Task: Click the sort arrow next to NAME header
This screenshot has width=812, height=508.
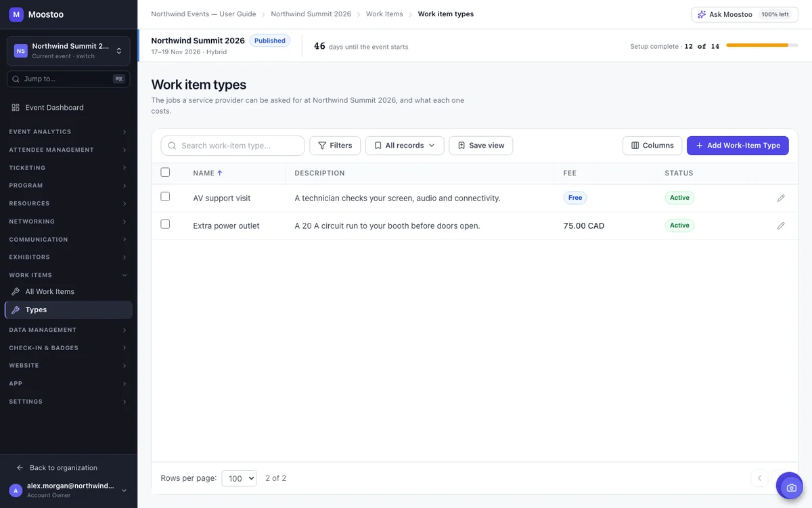Action: pos(220,173)
